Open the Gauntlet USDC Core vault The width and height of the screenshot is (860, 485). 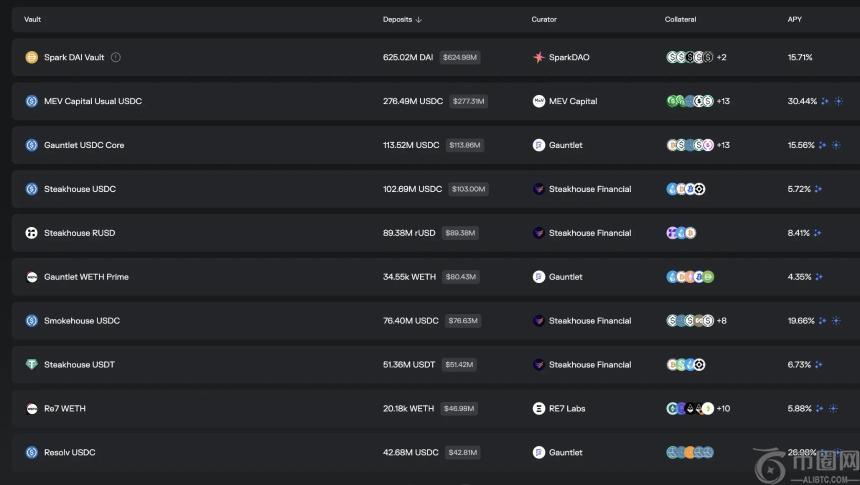tap(84, 145)
